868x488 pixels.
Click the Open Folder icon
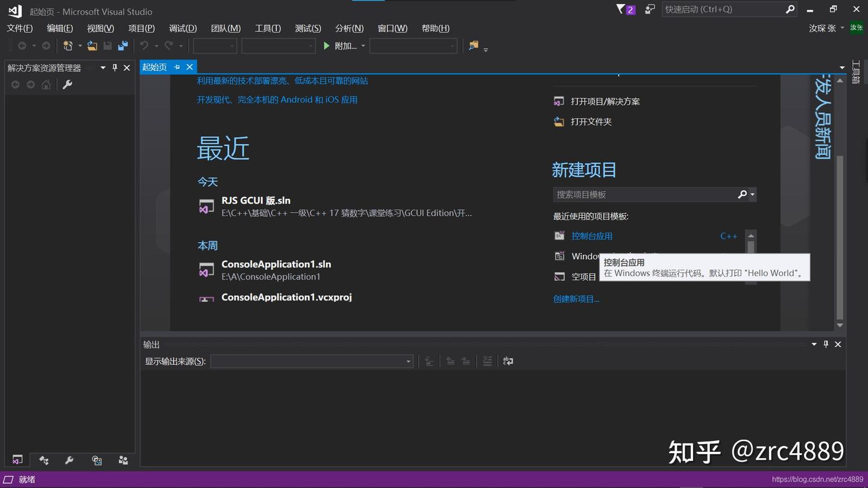tap(559, 122)
